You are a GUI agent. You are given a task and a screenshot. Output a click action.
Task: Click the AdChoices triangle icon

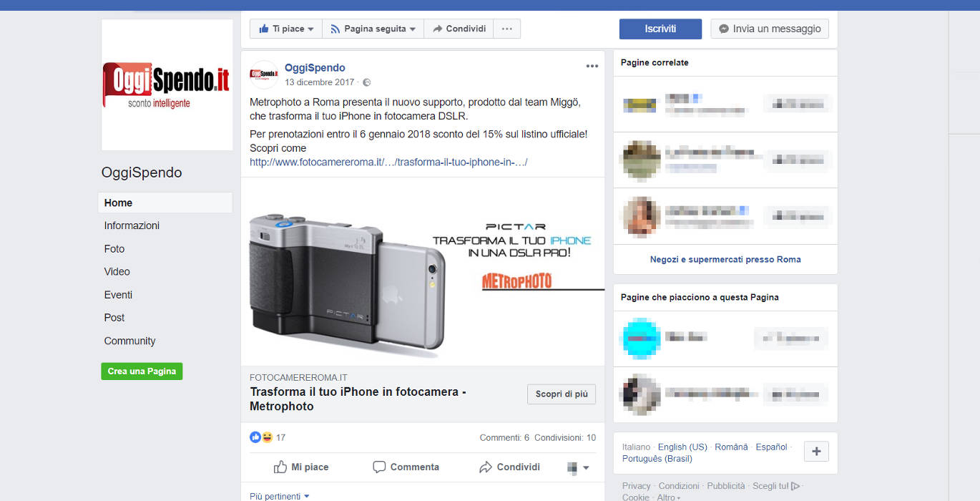[795, 486]
